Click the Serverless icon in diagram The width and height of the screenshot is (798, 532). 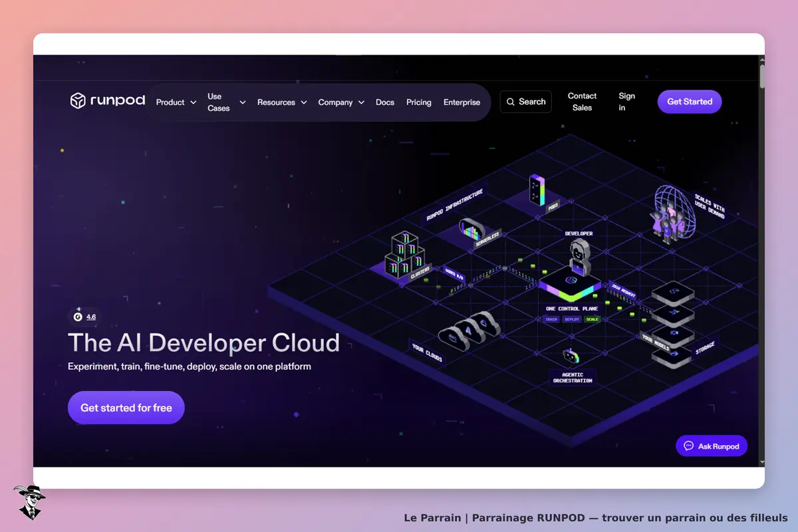tap(472, 229)
